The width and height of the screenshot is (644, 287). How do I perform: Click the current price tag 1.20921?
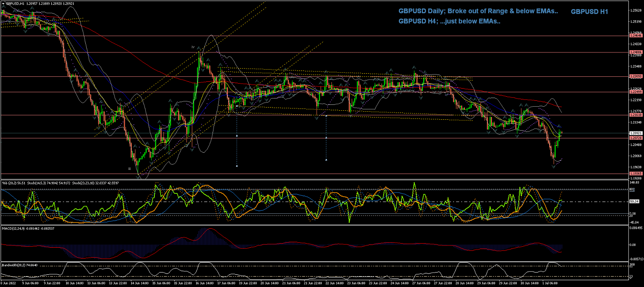tap(635, 133)
